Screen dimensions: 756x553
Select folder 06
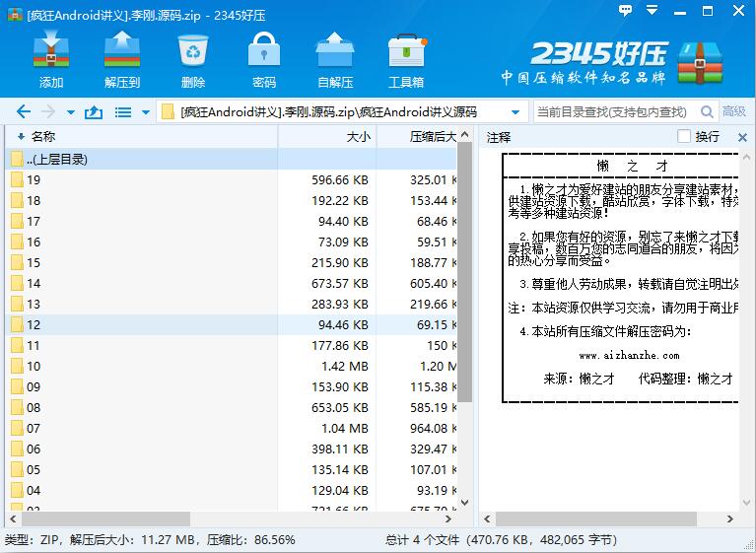point(232,449)
